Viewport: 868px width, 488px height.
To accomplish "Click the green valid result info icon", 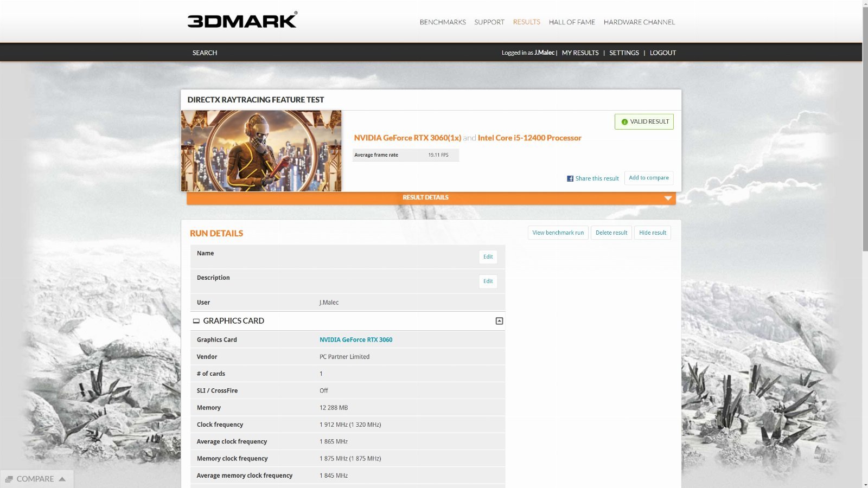I will tap(624, 122).
